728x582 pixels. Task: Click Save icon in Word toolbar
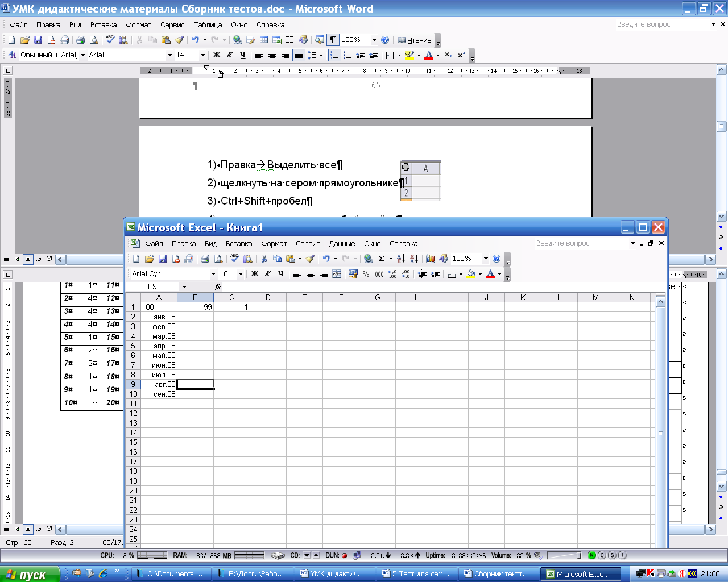(x=38, y=40)
